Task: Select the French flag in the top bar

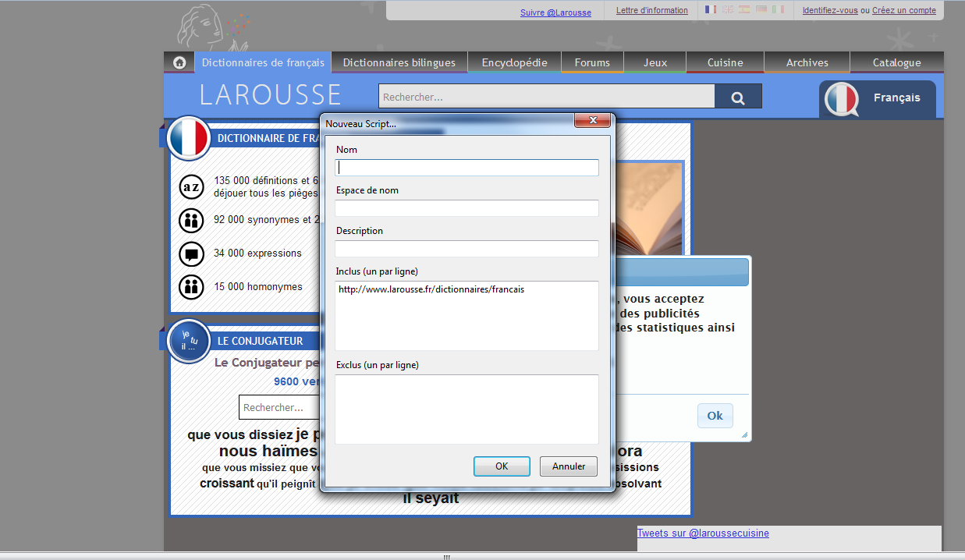Action: click(711, 10)
